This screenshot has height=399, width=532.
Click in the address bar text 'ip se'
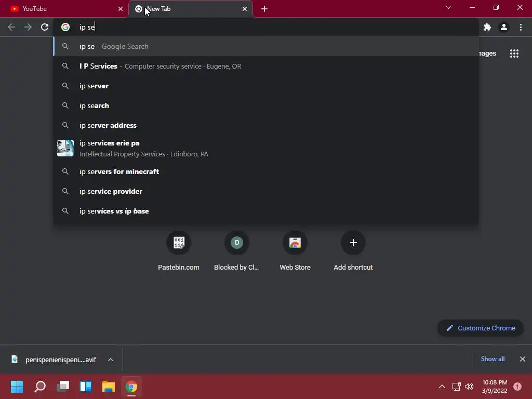point(87,27)
